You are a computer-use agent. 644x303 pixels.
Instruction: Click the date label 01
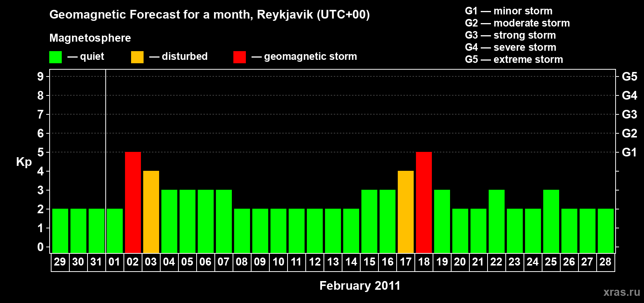(x=114, y=262)
